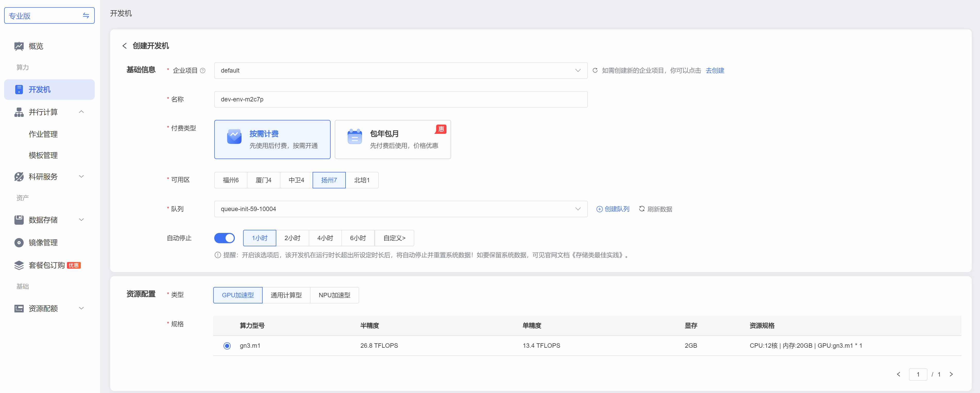Click the 数据存储 disk icon
980x393 pixels.
pyautogui.click(x=19, y=220)
